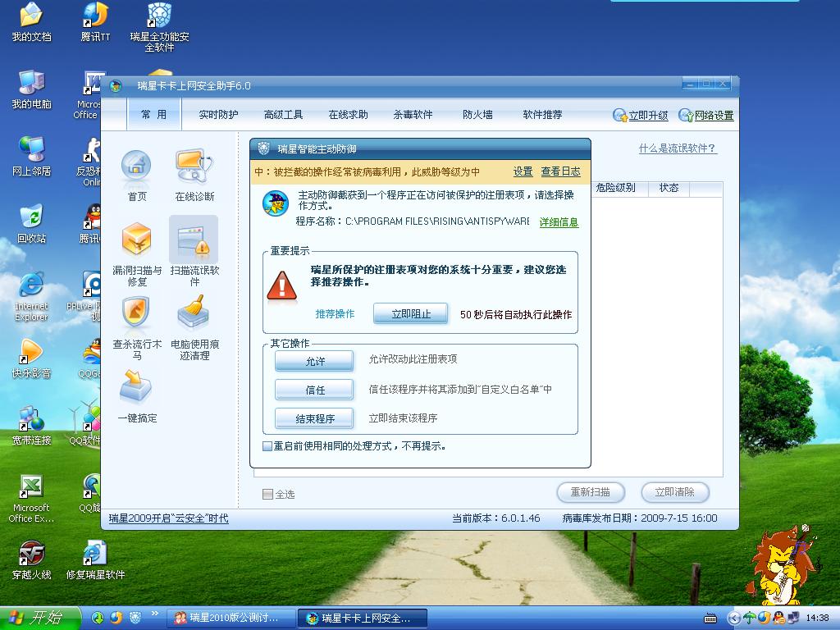Image resolution: width=840 pixels, height=630 pixels.
Task: Expand the quick launch overflow chevron
Action: tap(155, 614)
